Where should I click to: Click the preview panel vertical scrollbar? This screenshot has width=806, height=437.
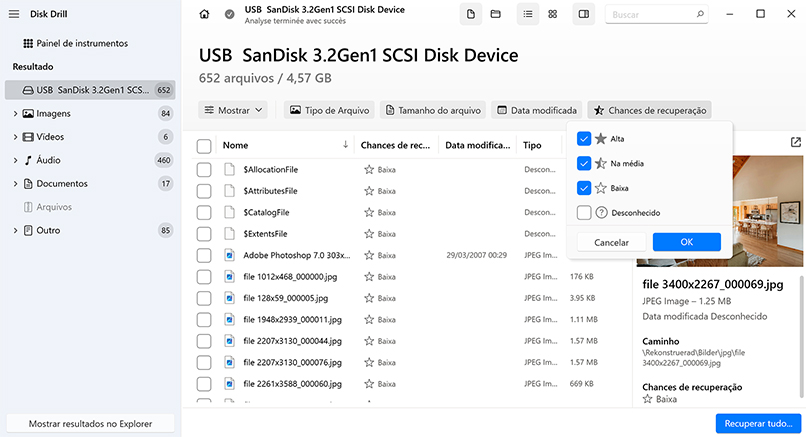pyautogui.click(x=801, y=337)
